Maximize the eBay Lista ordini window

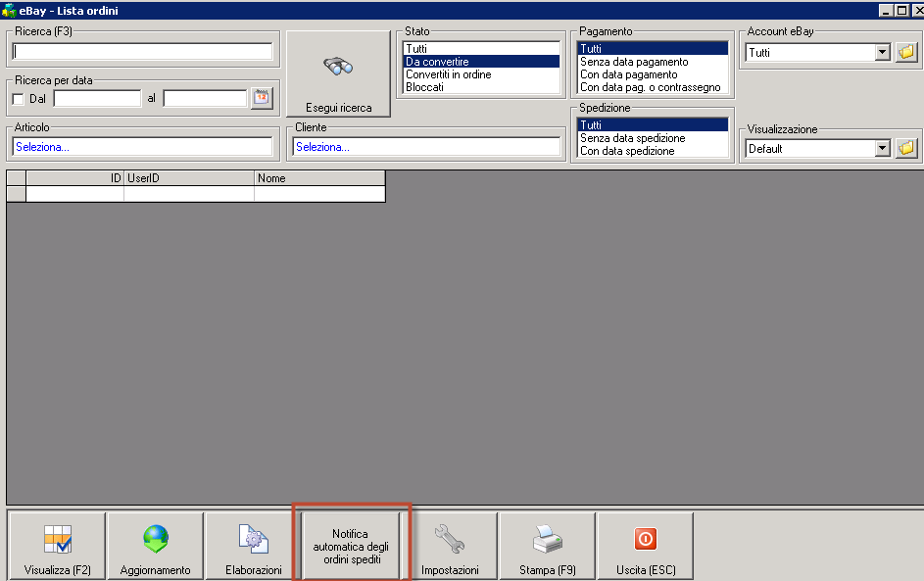click(902, 11)
